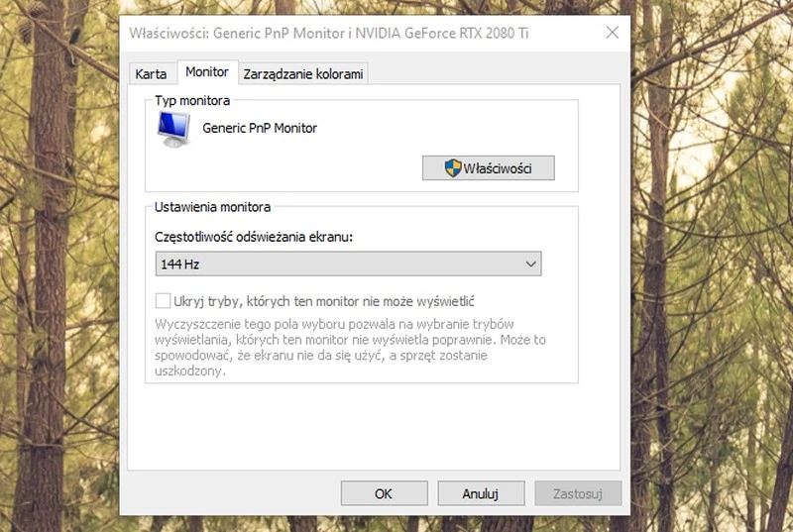Open the Zarządzanie kolorami tab

tap(303, 74)
